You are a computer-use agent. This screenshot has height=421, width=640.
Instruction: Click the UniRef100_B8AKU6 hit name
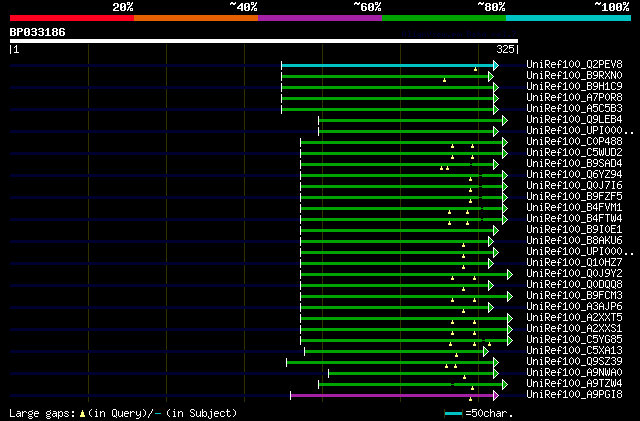click(x=574, y=241)
